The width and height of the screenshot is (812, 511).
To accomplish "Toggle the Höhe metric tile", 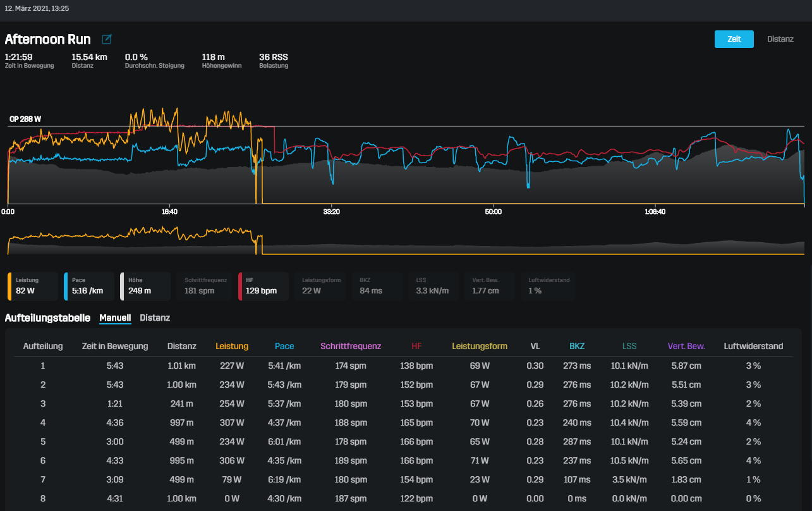I will (x=145, y=286).
